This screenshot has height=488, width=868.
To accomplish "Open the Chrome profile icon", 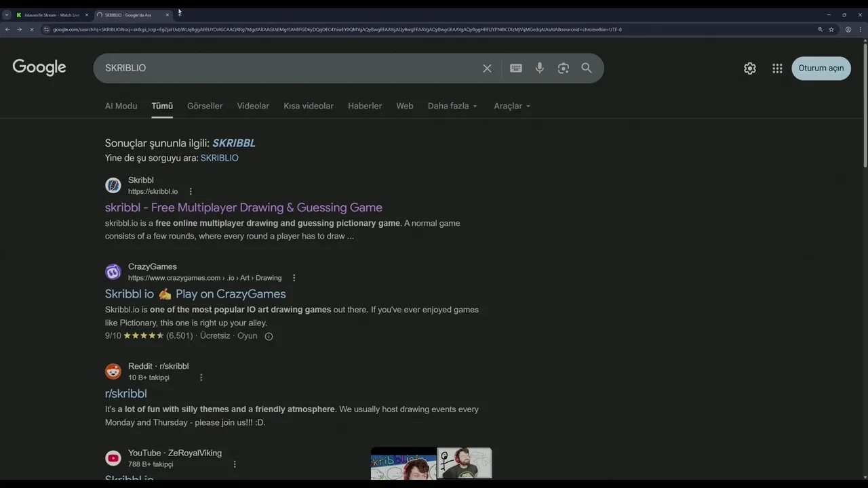I will (848, 29).
